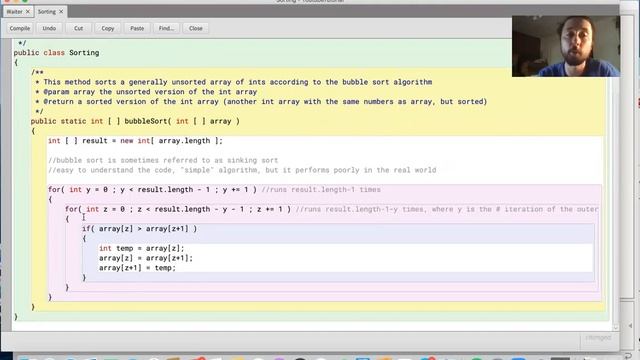Click the 'public class Sorting' declaration line
The height and width of the screenshot is (360, 640).
[56, 53]
